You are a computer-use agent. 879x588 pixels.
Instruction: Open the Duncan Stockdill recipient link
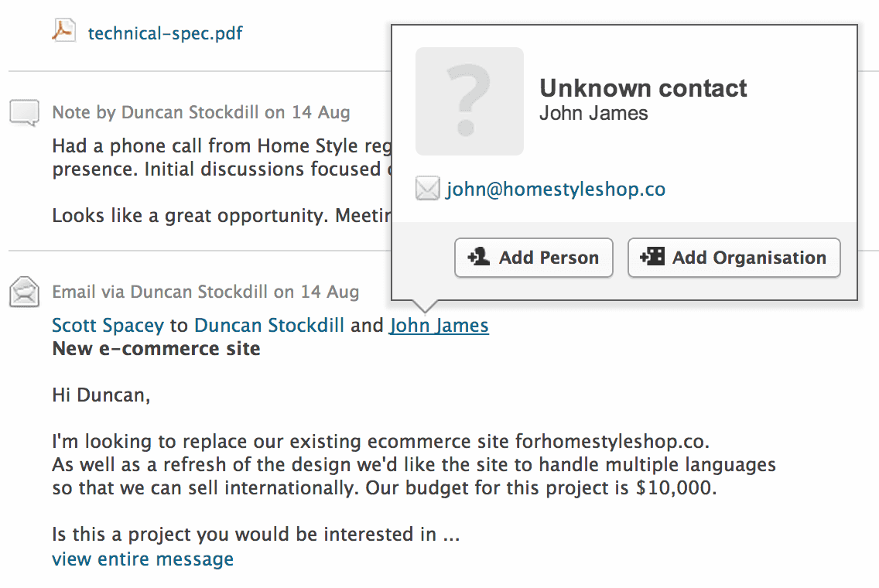point(269,326)
